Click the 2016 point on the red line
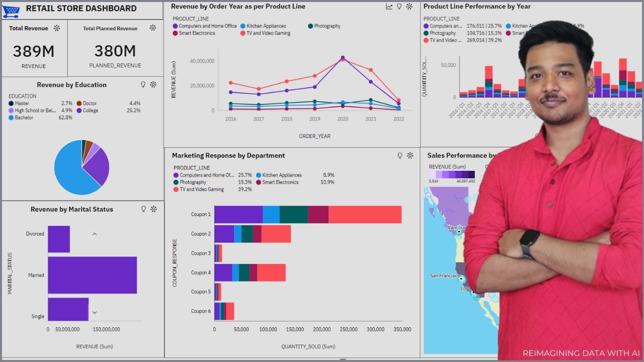This screenshot has width=644, height=362. [x=230, y=83]
